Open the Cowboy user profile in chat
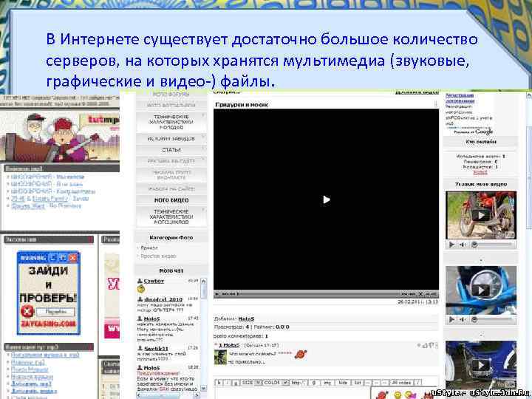 point(154,281)
